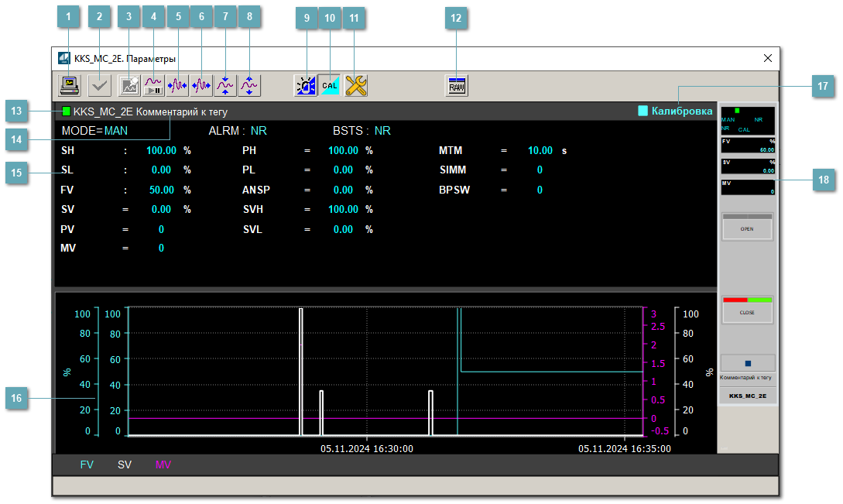
Task: Select the FV trend legend label
Action: point(87,465)
